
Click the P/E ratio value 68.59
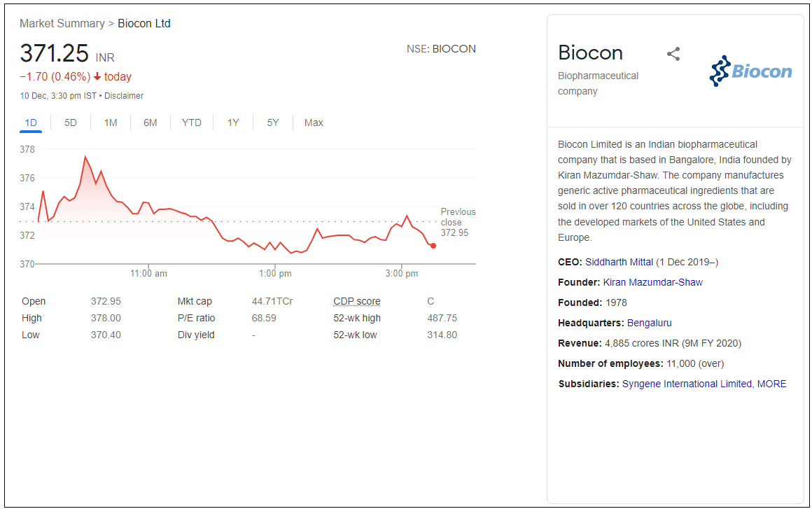(264, 318)
